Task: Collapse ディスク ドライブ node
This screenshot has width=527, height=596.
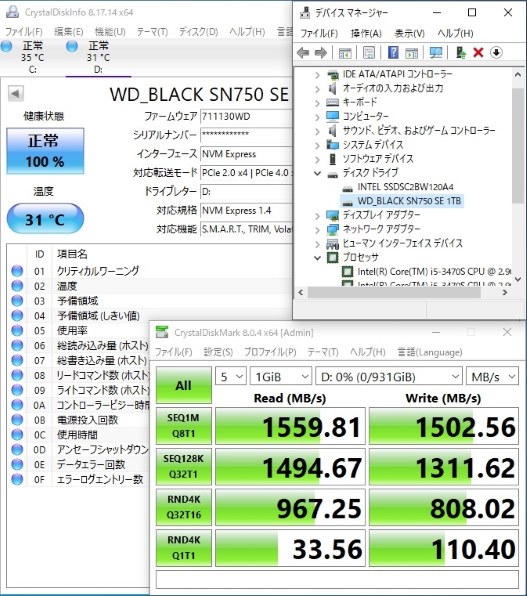Action: 317,173
